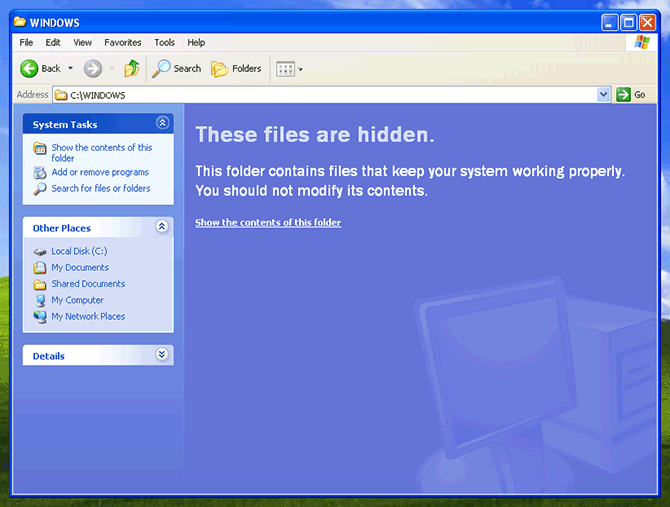
Task: Expand the Details panel
Action: coord(162,354)
